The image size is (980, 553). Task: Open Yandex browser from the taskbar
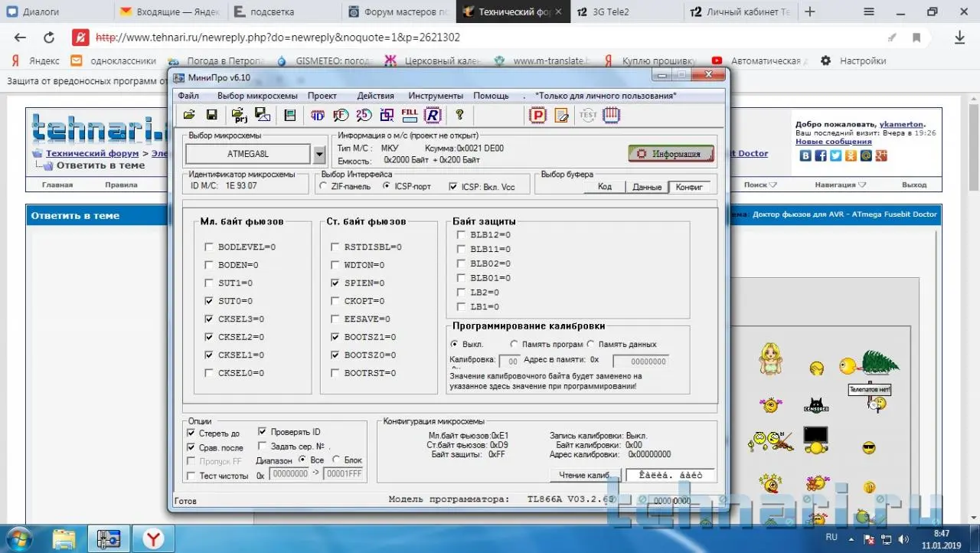pos(154,539)
